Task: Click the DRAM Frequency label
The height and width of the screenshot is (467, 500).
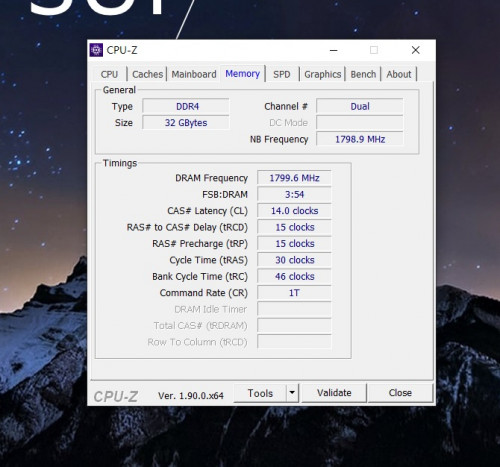Action: (211, 178)
